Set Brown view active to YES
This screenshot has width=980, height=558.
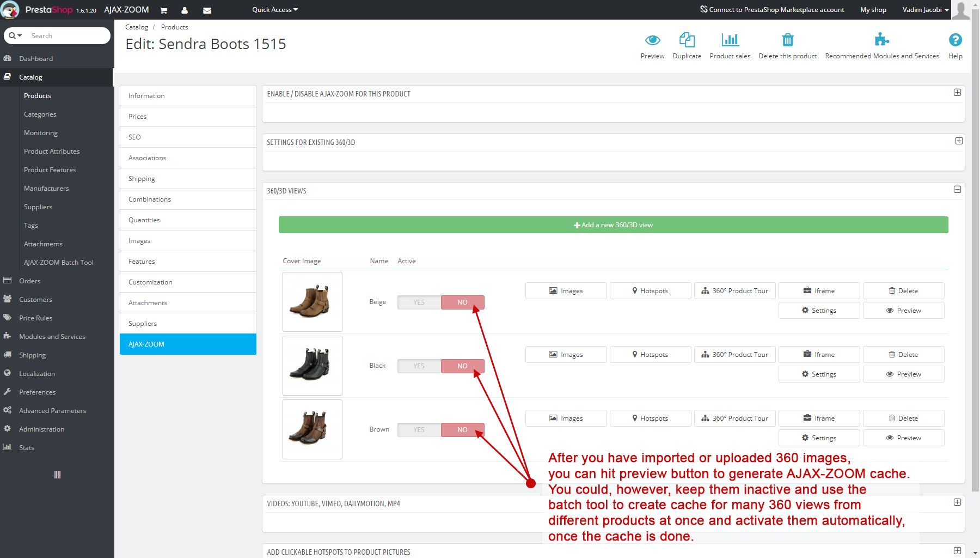coord(419,430)
